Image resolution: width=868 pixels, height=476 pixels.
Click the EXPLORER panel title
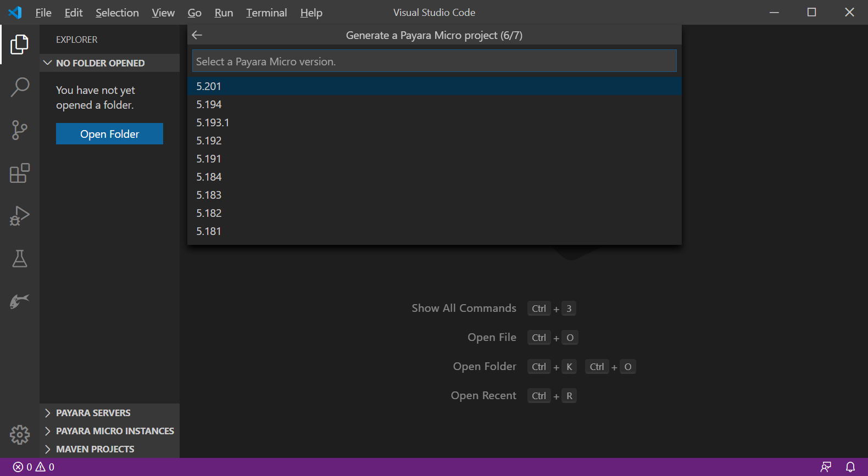(77, 40)
